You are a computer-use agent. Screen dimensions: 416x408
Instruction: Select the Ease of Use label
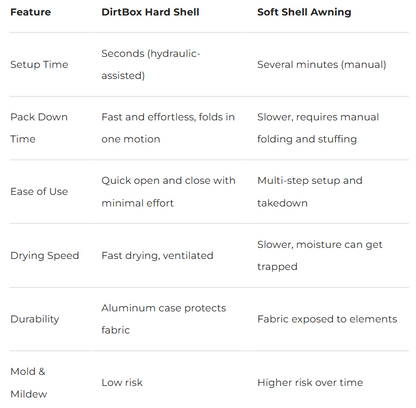click(x=39, y=192)
